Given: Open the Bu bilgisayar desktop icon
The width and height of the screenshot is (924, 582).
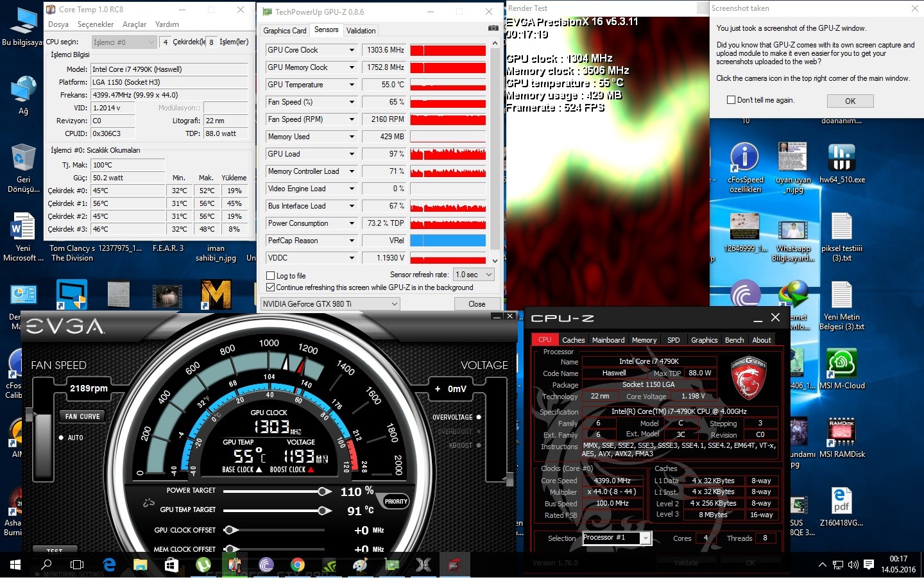Looking at the screenshot, I should [x=23, y=27].
